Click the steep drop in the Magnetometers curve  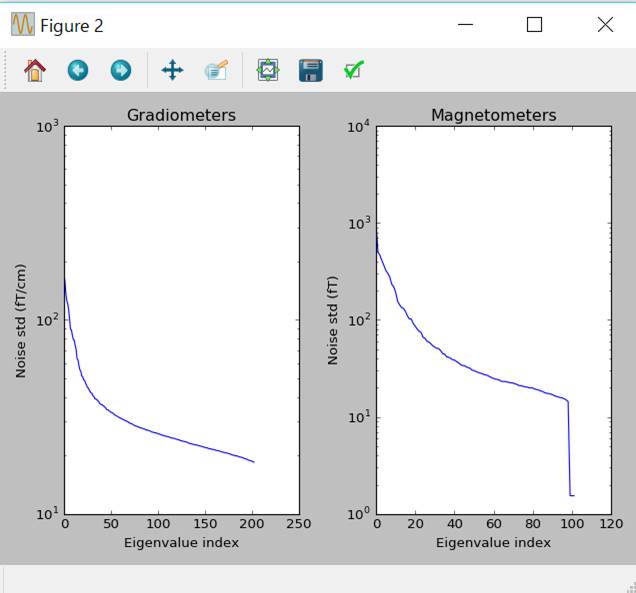click(569, 450)
